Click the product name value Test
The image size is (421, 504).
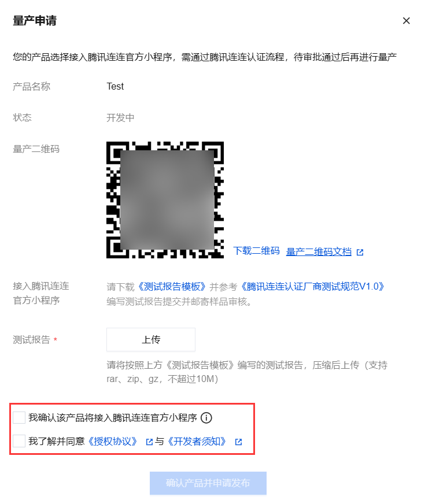coord(115,86)
